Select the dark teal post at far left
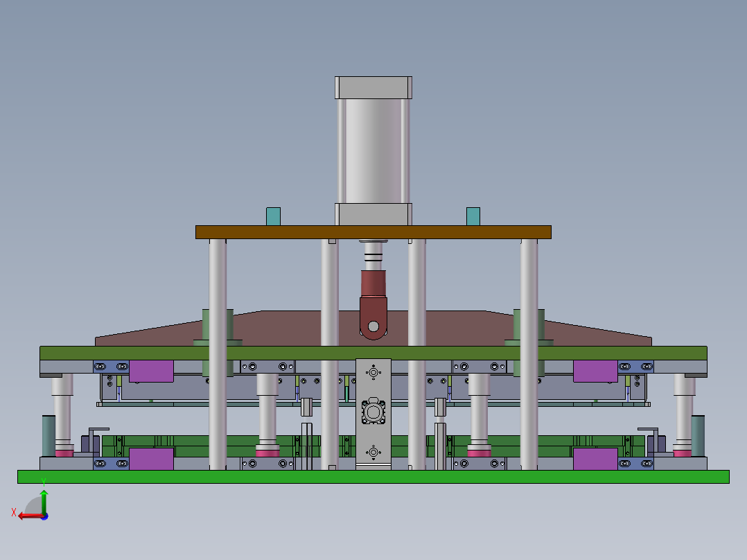Viewport: 747px width, 560px height. point(49,436)
